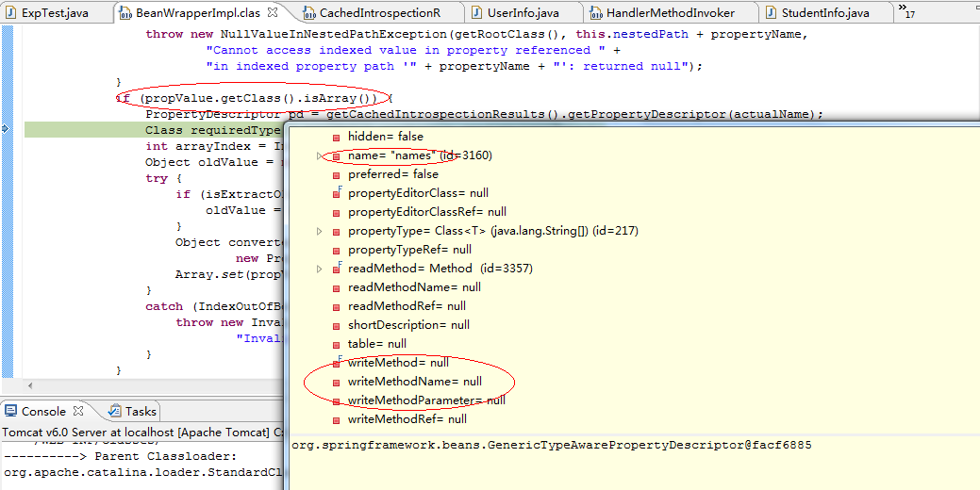980x490 pixels.
Task: Select the writeMethodName= null row
Action: [x=414, y=382]
